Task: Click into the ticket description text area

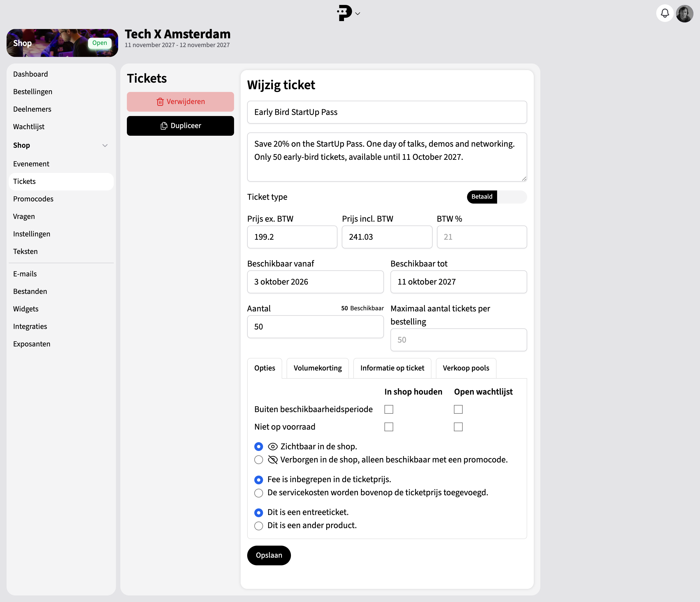Action: [387, 157]
